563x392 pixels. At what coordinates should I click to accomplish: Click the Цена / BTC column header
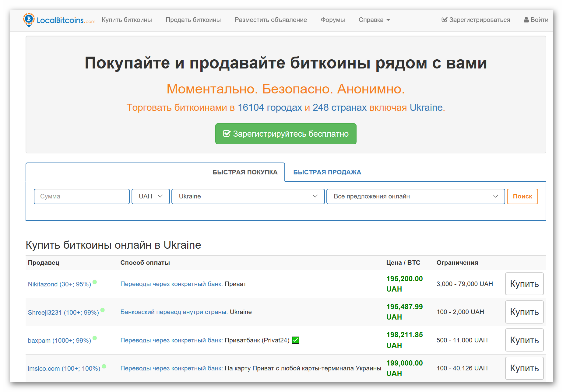[x=403, y=263]
